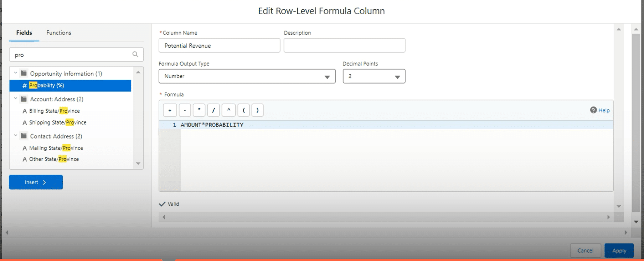Insert a close parenthesis
This screenshot has width=644, height=261.
point(257,110)
